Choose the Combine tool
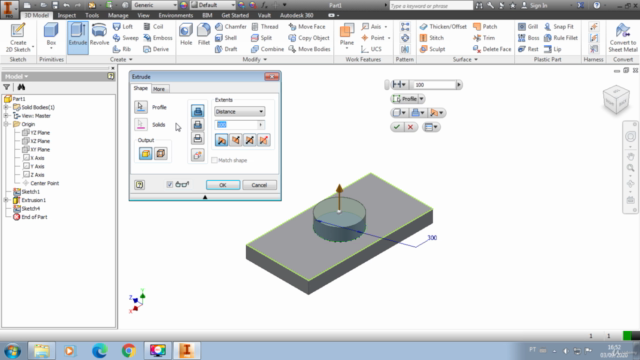640x360 pixels. coord(267,49)
